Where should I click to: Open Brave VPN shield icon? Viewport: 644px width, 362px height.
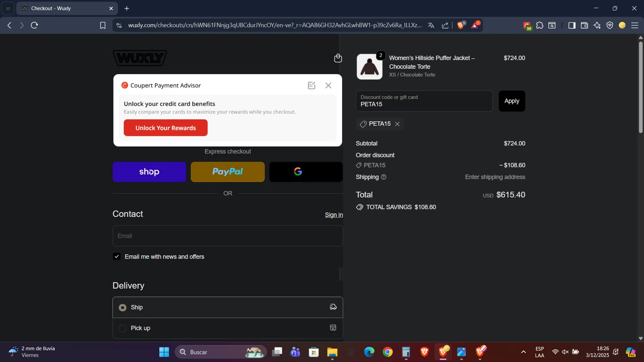(x=610, y=25)
